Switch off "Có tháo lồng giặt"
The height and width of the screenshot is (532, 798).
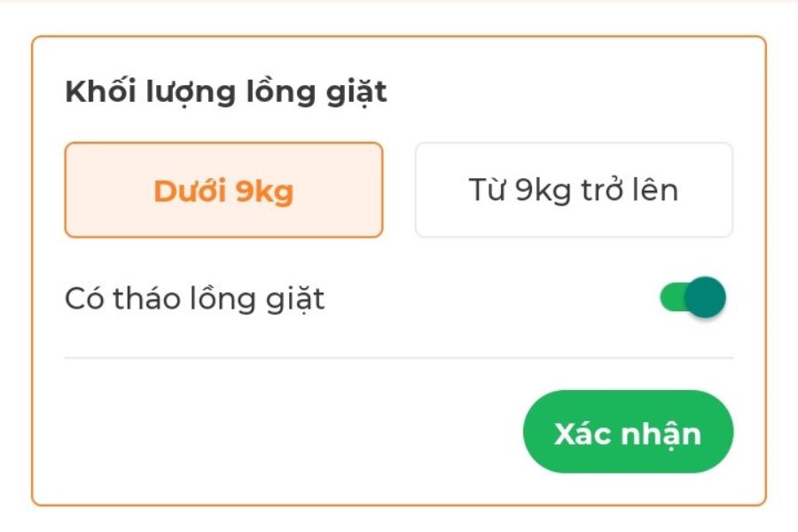(692, 298)
